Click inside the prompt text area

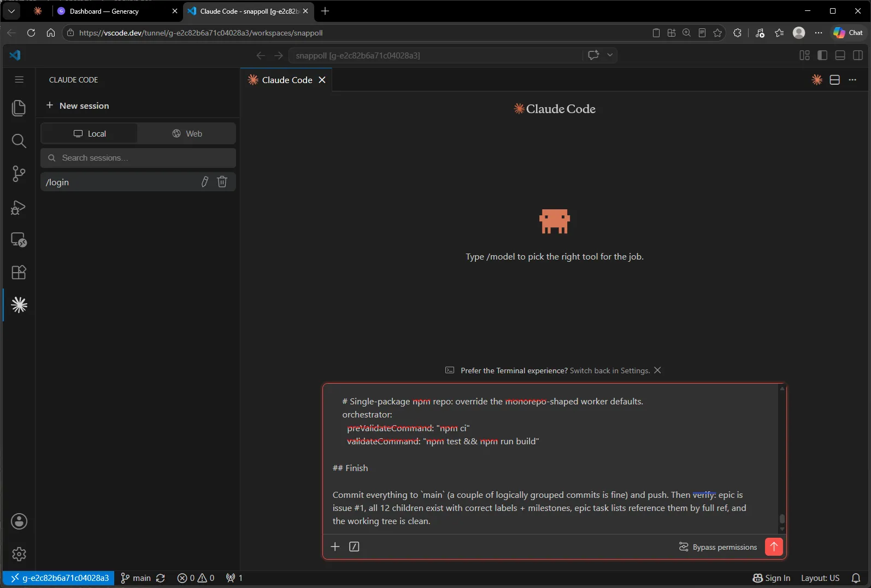click(551, 459)
